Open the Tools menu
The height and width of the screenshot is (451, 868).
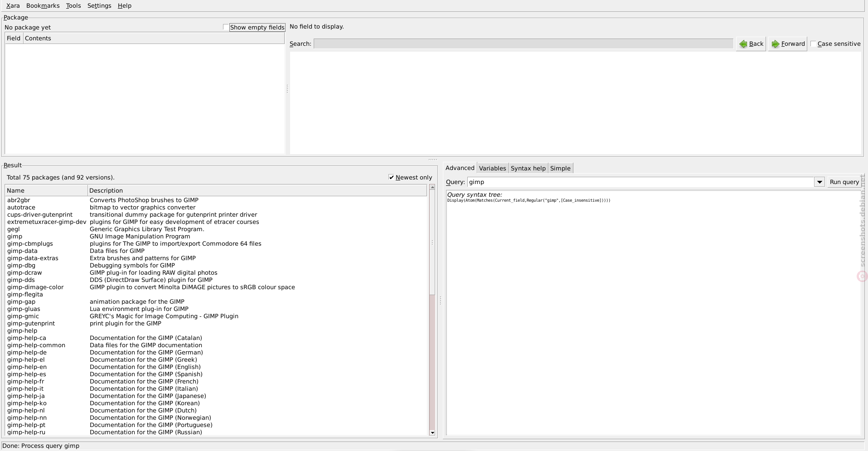pyautogui.click(x=73, y=5)
